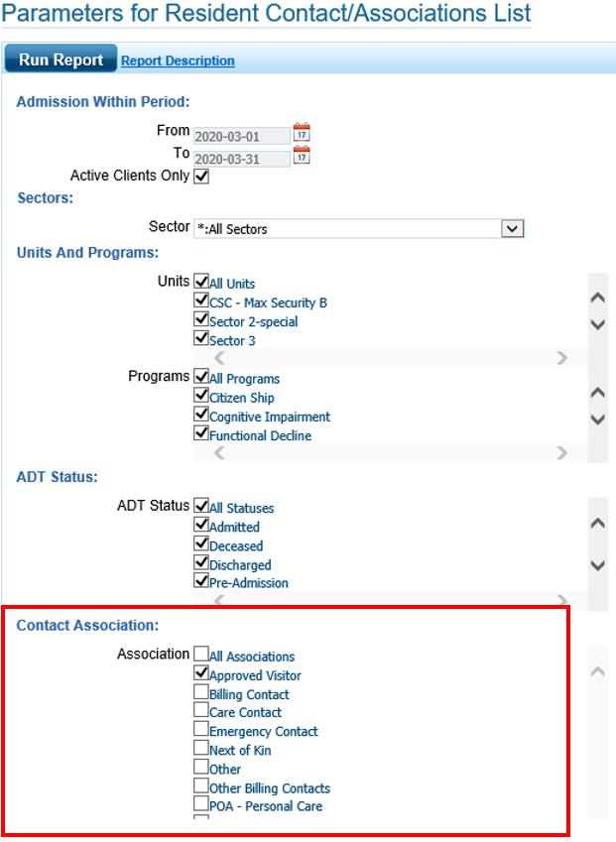Image resolution: width=616 pixels, height=842 pixels.
Task: Enable the Emergency Contact association
Action: tap(201, 730)
